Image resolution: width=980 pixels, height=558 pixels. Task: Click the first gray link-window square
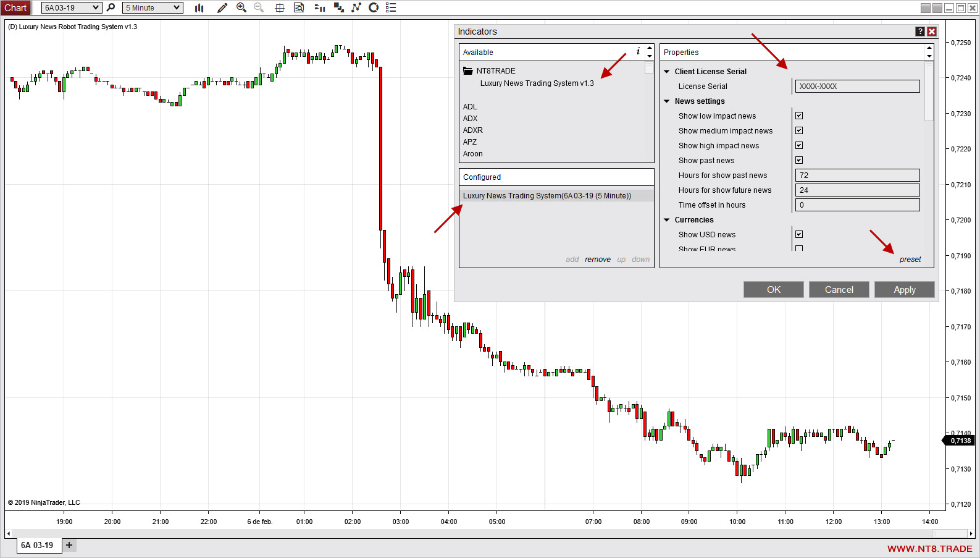click(x=925, y=8)
